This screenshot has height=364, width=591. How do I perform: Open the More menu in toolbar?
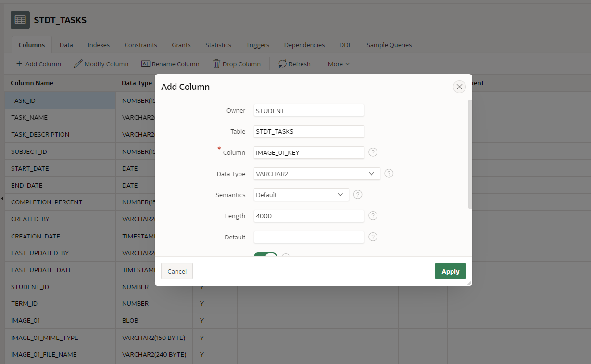point(339,64)
